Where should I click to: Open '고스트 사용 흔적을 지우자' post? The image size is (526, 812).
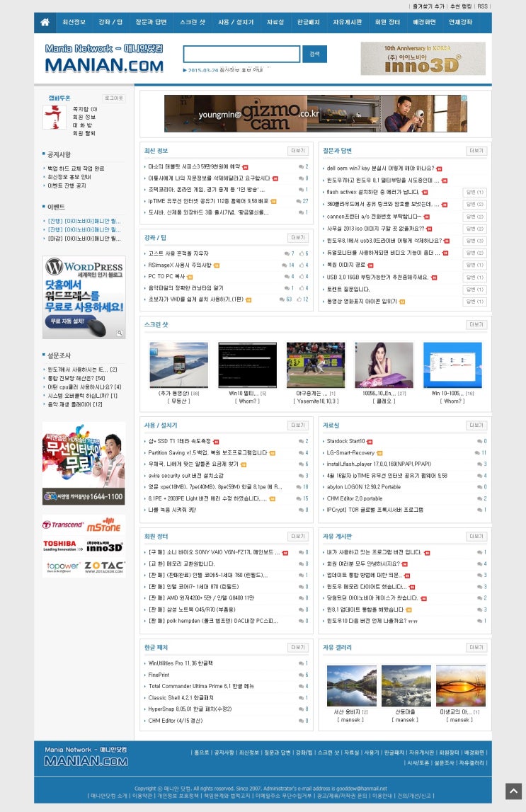(x=178, y=253)
